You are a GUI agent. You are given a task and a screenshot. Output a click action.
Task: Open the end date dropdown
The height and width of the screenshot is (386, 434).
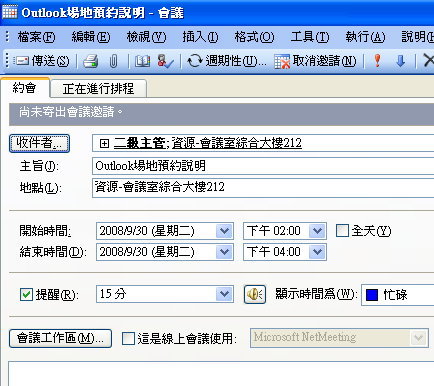(224, 252)
